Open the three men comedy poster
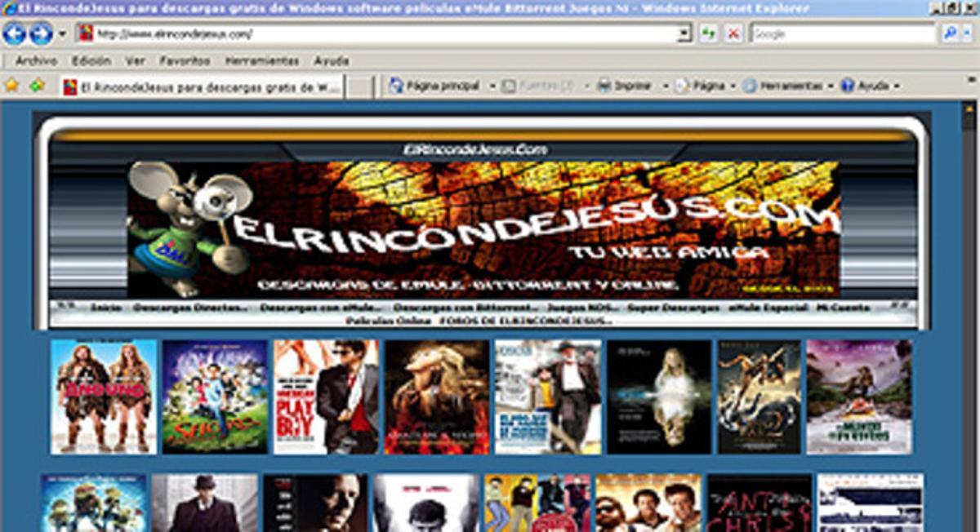The height and width of the screenshot is (532, 980). coord(648,503)
